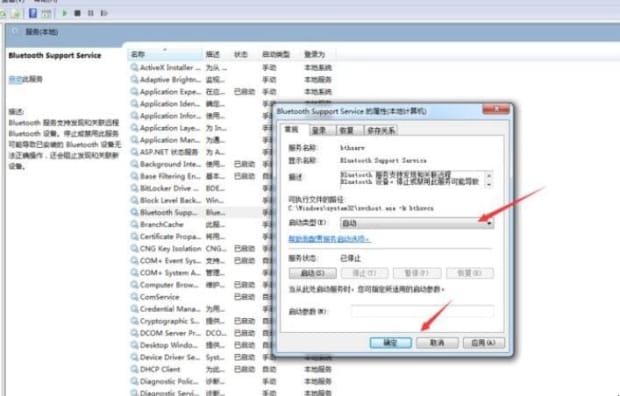Screen dimensions: 620x396
Task: Click the Pause Service toolbar icon
Action: pyautogui.click(x=91, y=13)
